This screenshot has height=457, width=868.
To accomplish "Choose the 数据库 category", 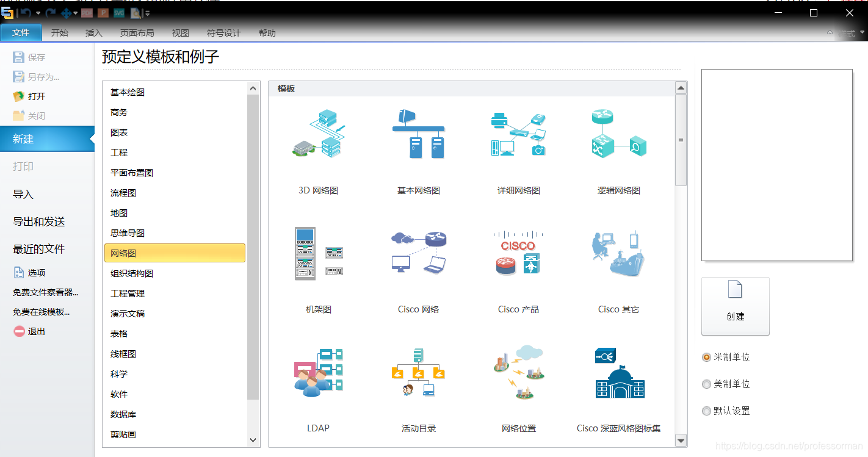I will pyautogui.click(x=175, y=414).
